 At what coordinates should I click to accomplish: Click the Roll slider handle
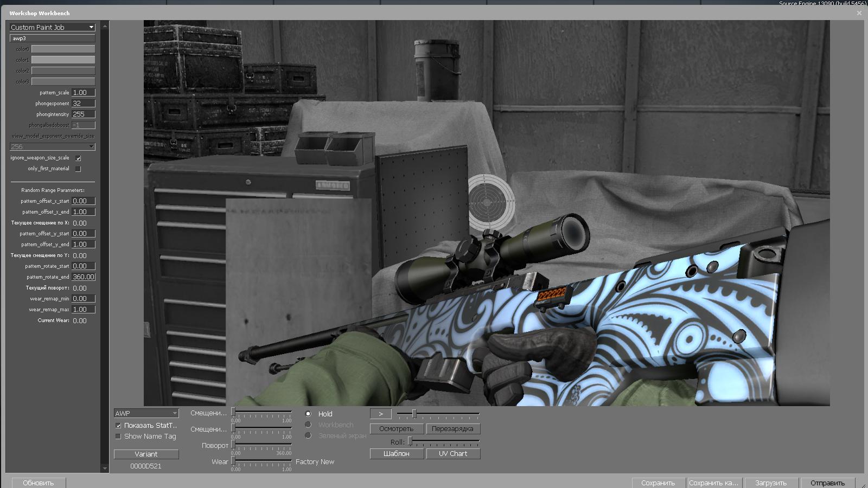pyautogui.click(x=410, y=441)
